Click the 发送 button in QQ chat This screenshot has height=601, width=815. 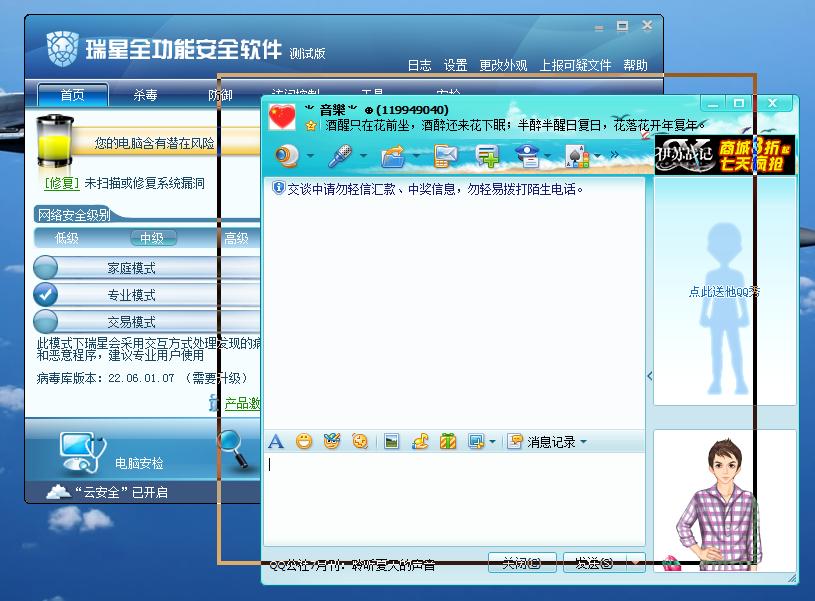pyautogui.click(x=596, y=563)
